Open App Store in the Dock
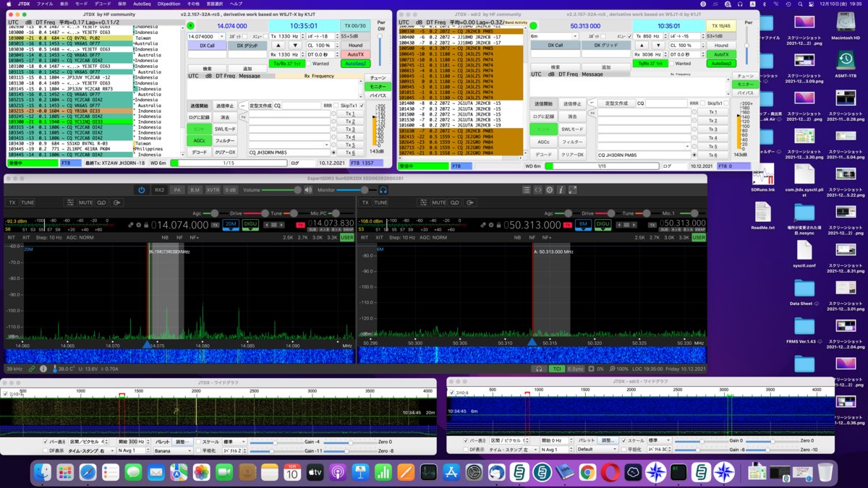 (x=451, y=473)
